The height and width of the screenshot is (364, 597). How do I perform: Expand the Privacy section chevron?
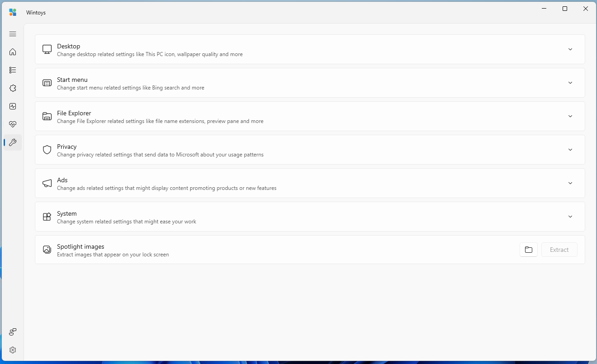pos(570,150)
